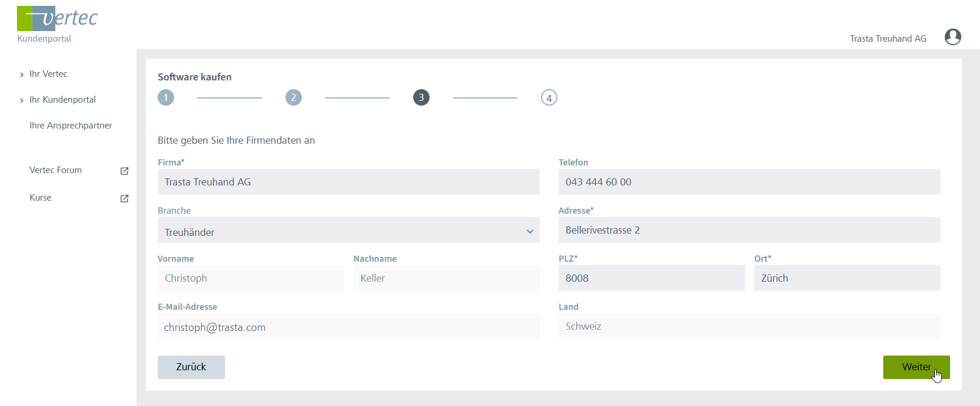The height and width of the screenshot is (406, 980).
Task: Click the E-Mail-Adresse field
Action: coord(348,327)
